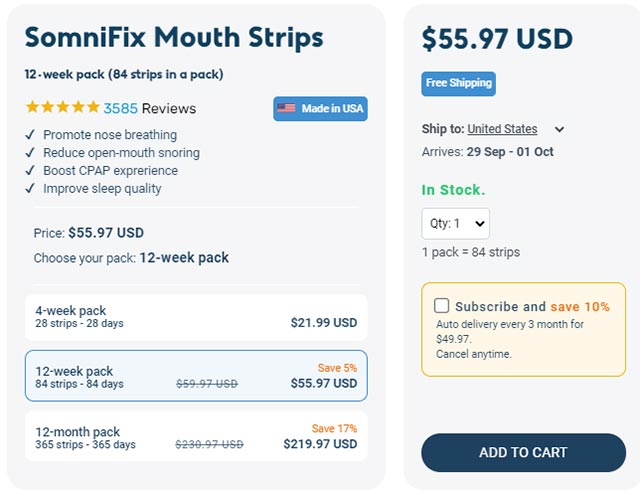Open the 3585 reviews link
Screen dimensions: 640x494
pos(149,108)
